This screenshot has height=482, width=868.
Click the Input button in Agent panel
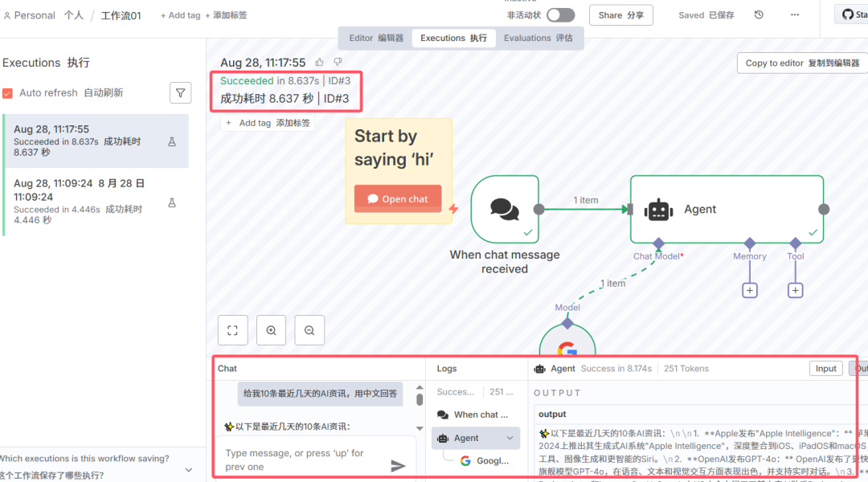[x=825, y=369]
